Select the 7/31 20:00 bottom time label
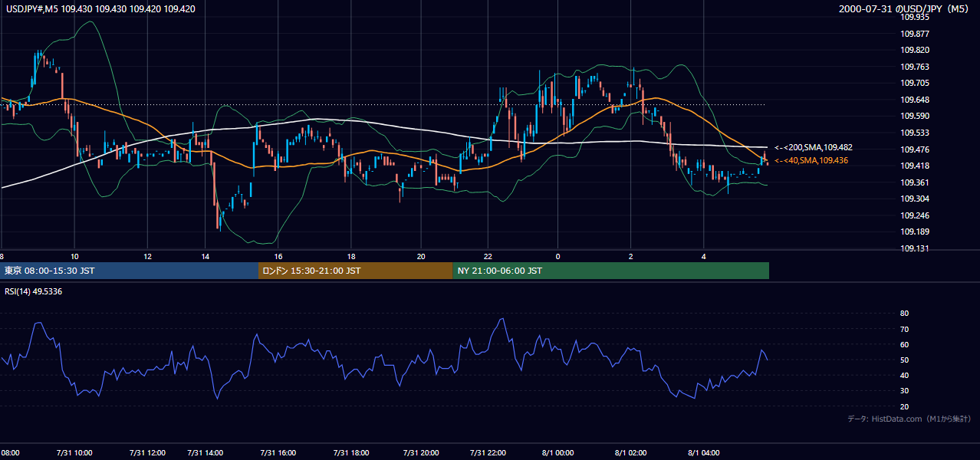The image size is (980, 460). pyautogui.click(x=421, y=453)
